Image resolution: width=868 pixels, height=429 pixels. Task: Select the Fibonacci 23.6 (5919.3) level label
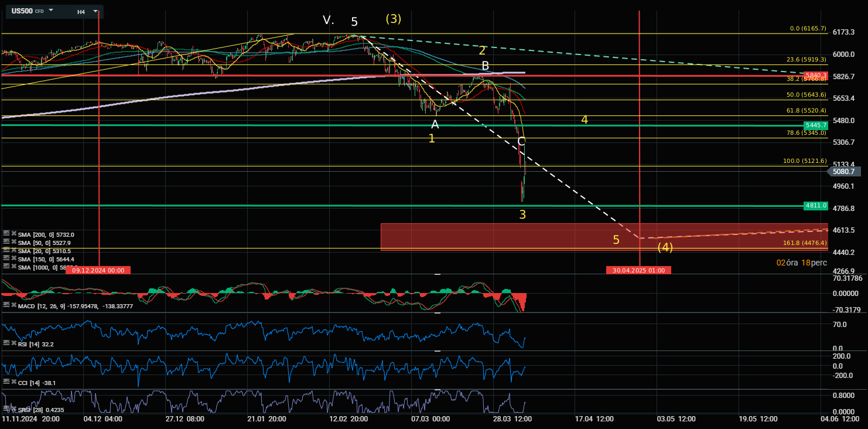(806, 59)
